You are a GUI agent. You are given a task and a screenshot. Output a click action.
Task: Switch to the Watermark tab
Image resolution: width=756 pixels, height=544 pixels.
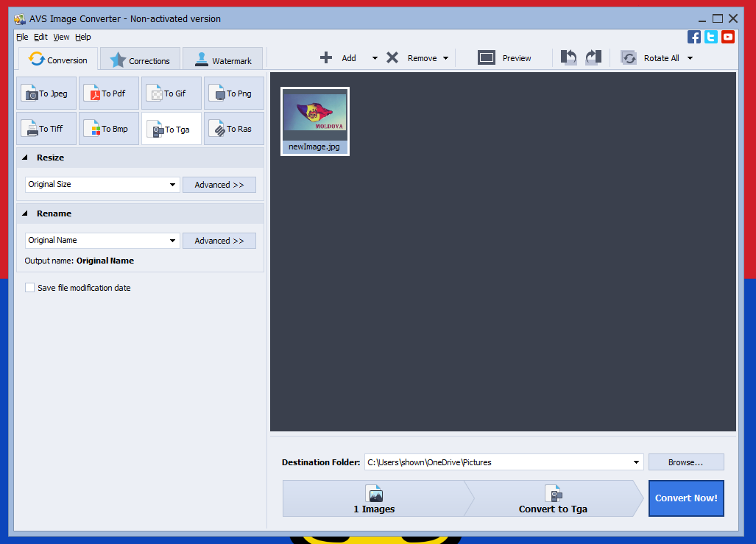(223, 60)
